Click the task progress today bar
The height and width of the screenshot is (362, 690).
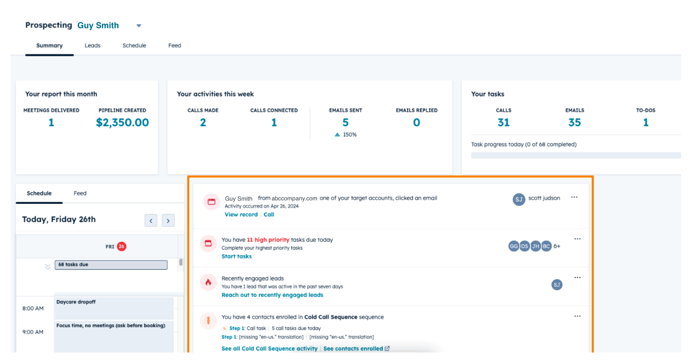576,155
